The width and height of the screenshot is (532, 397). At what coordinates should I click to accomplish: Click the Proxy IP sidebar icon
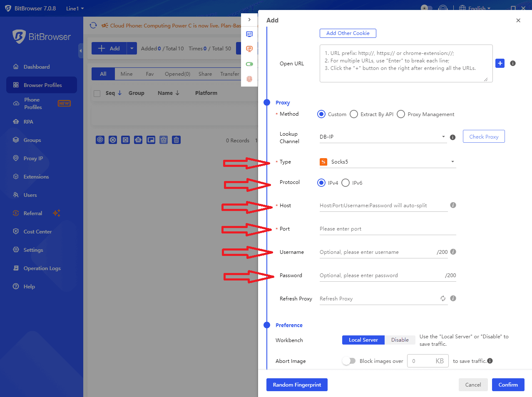coord(16,158)
